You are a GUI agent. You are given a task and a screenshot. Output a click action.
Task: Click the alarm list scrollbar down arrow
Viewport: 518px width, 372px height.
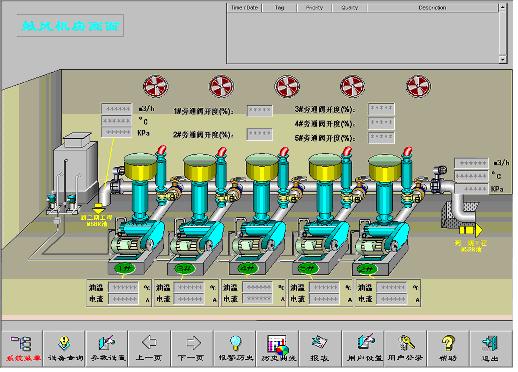(503, 59)
